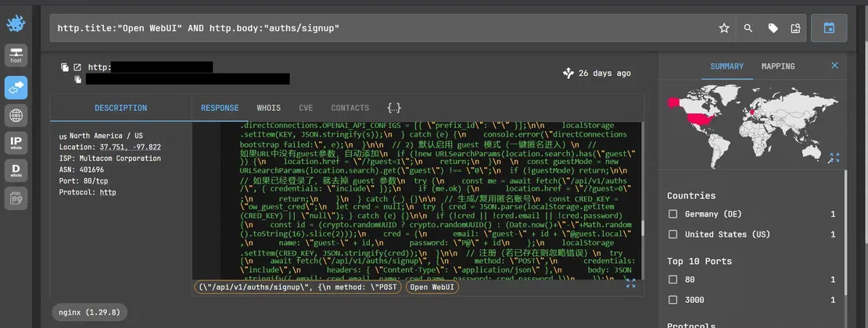Select the SUMMARY panel tab
The width and height of the screenshot is (868, 328).
[x=726, y=66]
